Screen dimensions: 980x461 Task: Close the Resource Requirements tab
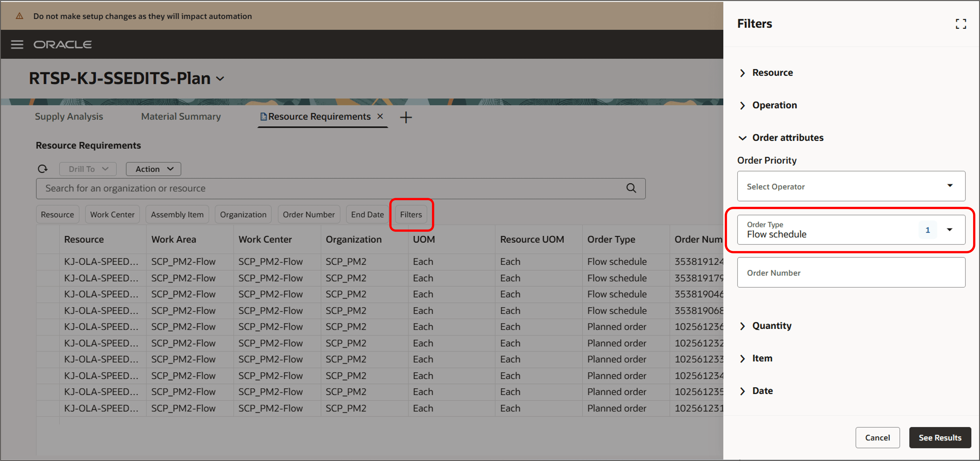point(380,116)
